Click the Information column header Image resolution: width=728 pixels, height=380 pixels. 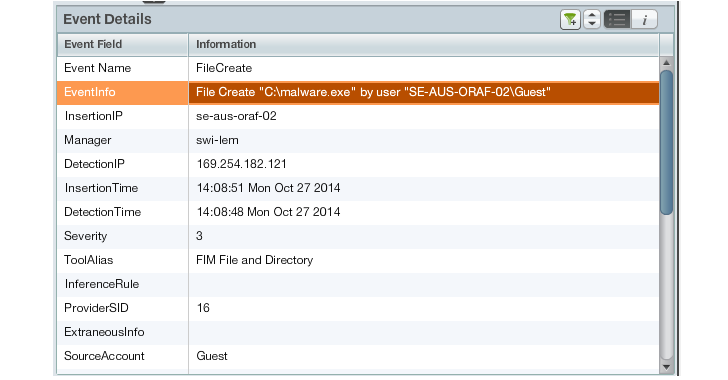pos(423,45)
